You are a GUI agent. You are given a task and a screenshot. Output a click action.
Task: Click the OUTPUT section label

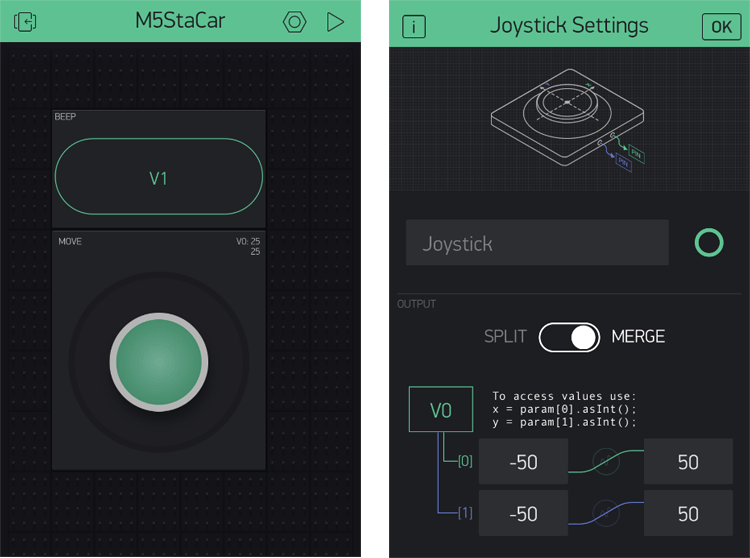[416, 304]
